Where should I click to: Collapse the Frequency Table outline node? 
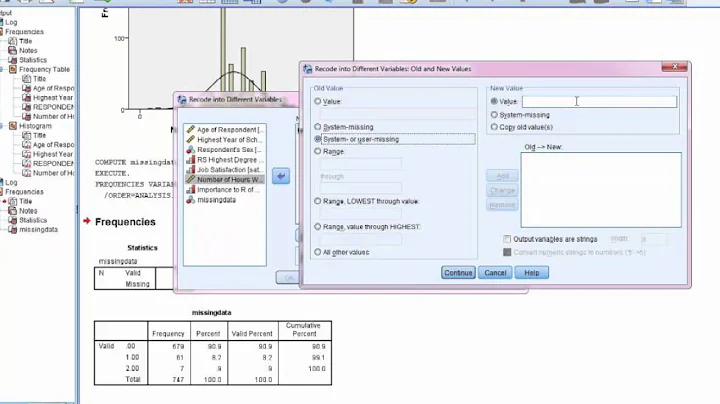click(x=2, y=69)
